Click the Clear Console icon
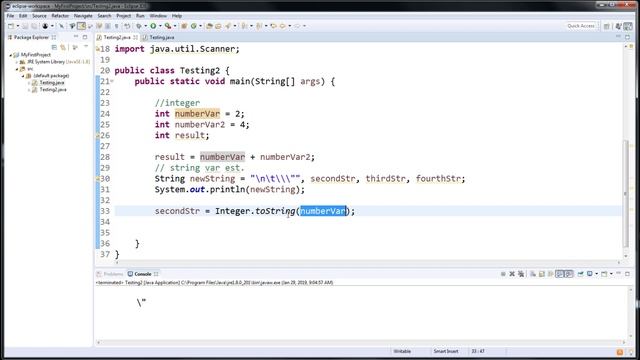The image size is (640, 360). (x=533, y=274)
